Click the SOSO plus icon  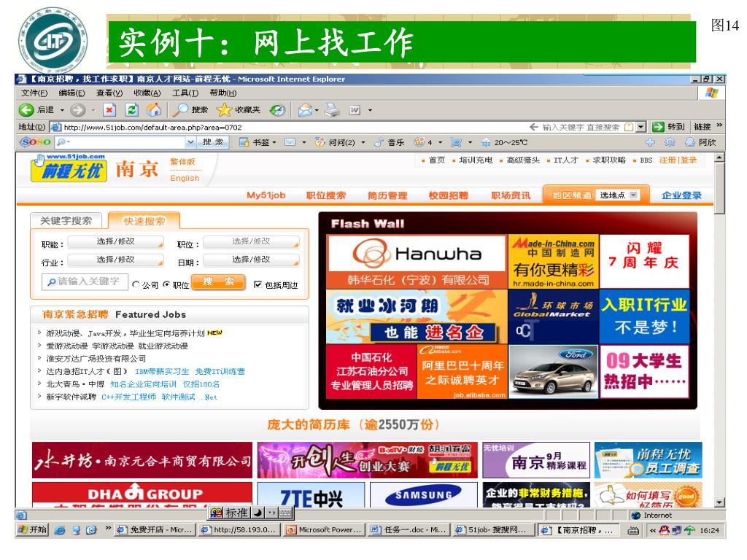[x=650, y=142]
